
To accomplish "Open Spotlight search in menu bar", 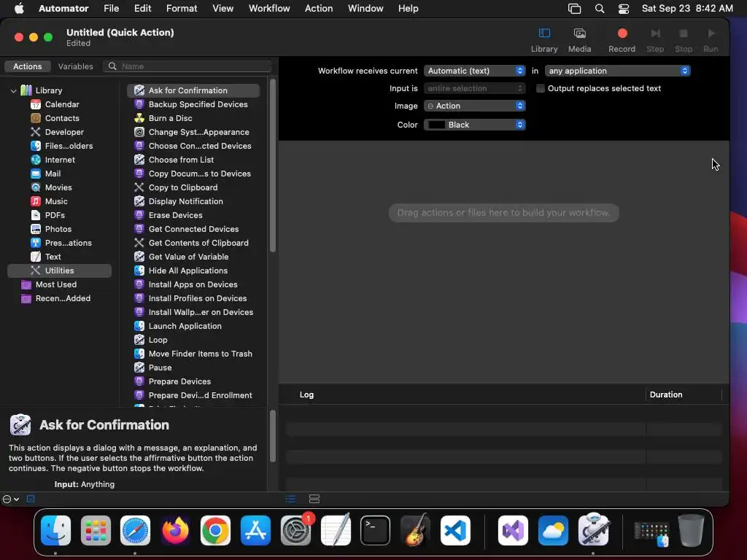I will coord(600,9).
